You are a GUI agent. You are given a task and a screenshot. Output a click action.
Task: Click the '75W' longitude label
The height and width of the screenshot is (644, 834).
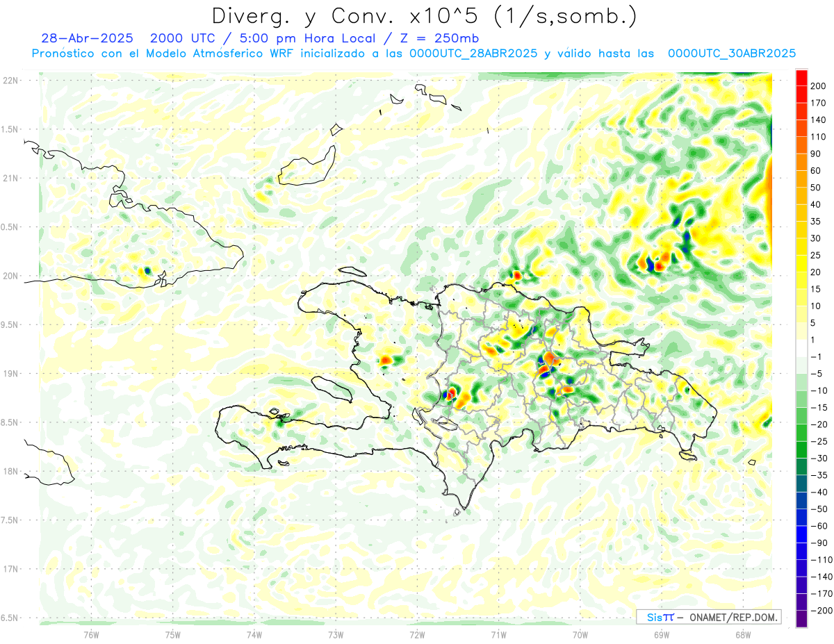173,634
